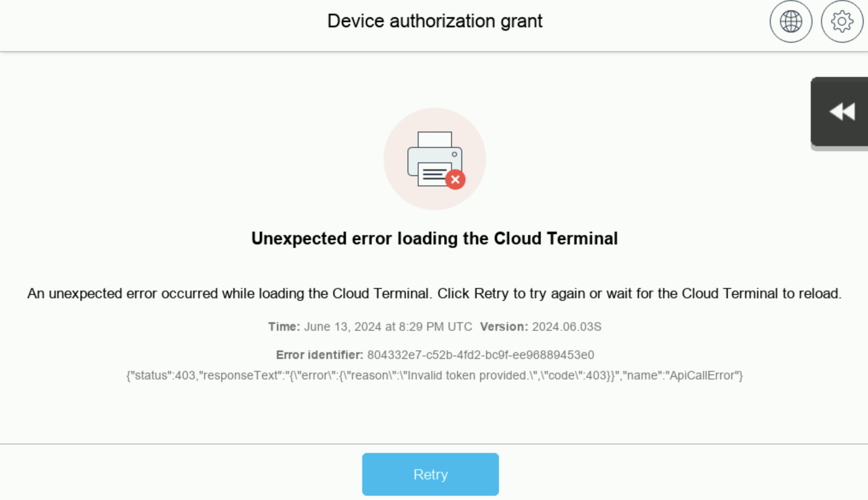Click the error identifier UUID value
The width and height of the screenshot is (868, 500).
pyautogui.click(x=481, y=355)
